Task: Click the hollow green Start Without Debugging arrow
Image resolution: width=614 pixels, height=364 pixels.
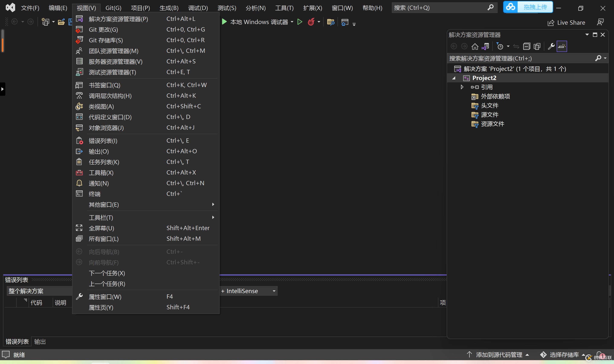Action: pyautogui.click(x=300, y=22)
